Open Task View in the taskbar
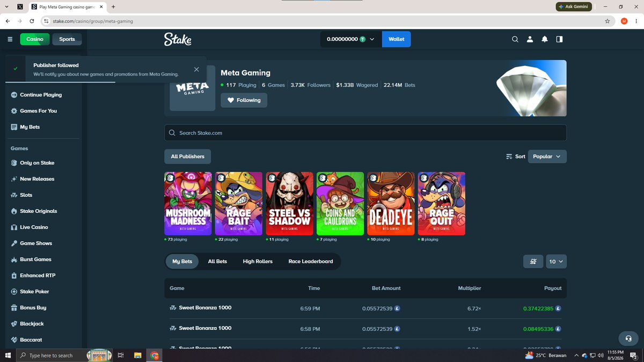 121,355
